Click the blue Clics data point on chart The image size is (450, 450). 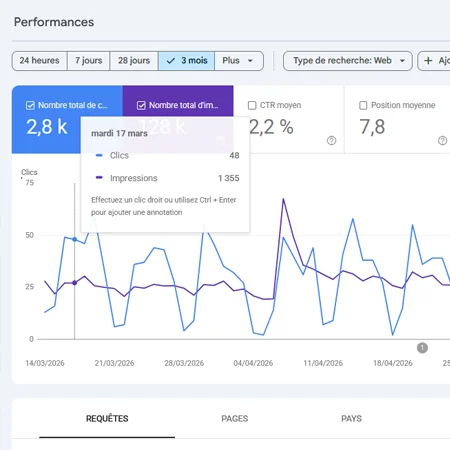(x=75, y=239)
